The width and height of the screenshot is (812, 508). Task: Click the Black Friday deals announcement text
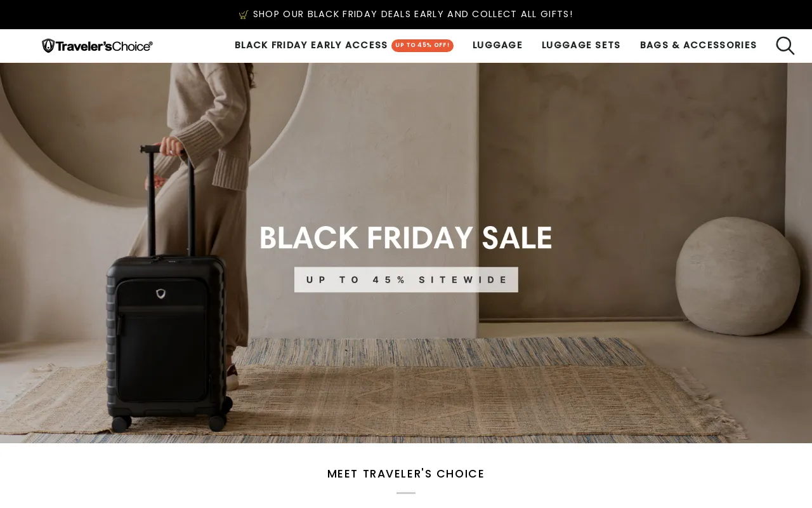[x=413, y=15]
